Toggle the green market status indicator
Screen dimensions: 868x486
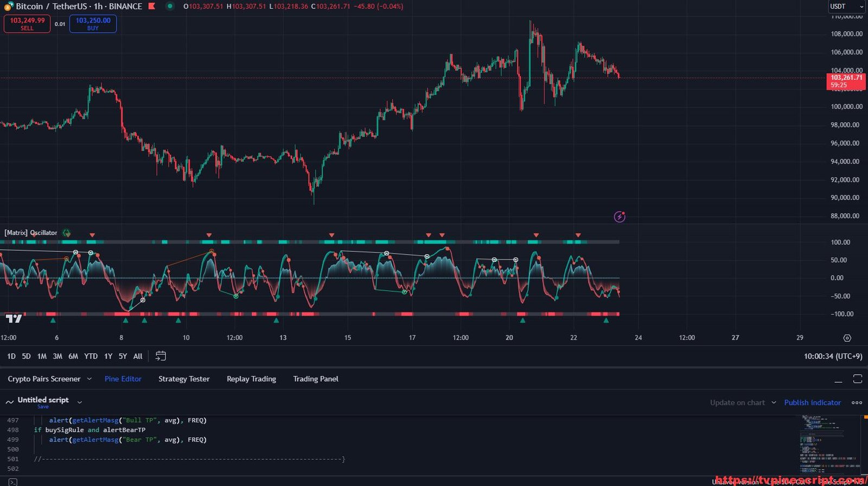(x=170, y=7)
